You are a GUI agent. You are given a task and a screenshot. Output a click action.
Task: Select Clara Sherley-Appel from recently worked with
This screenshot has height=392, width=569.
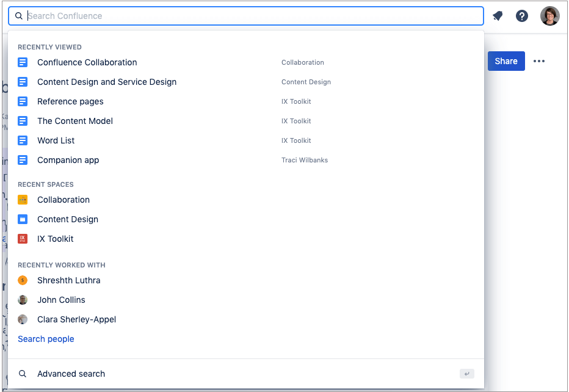pos(76,319)
